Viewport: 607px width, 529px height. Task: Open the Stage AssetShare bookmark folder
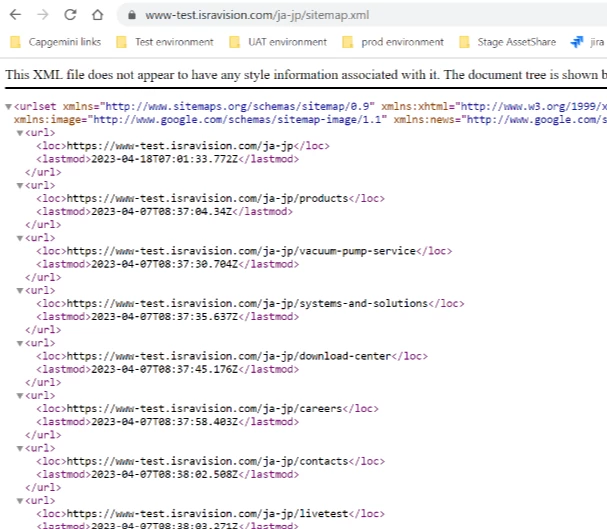(x=507, y=42)
